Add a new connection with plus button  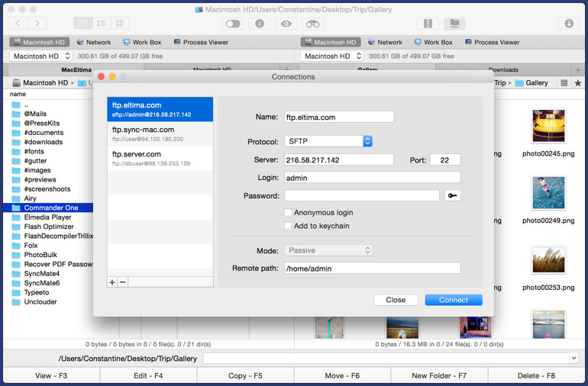click(x=112, y=281)
